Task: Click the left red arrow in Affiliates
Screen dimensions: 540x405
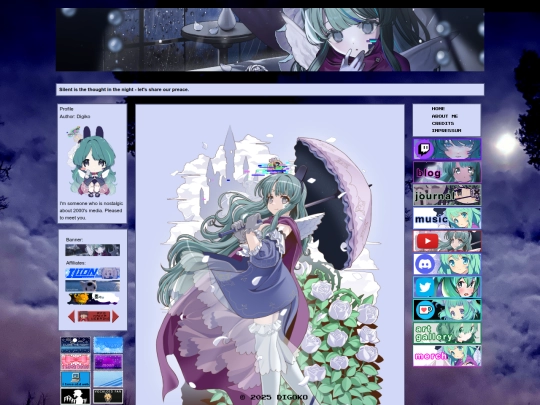Action: click(x=71, y=316)
